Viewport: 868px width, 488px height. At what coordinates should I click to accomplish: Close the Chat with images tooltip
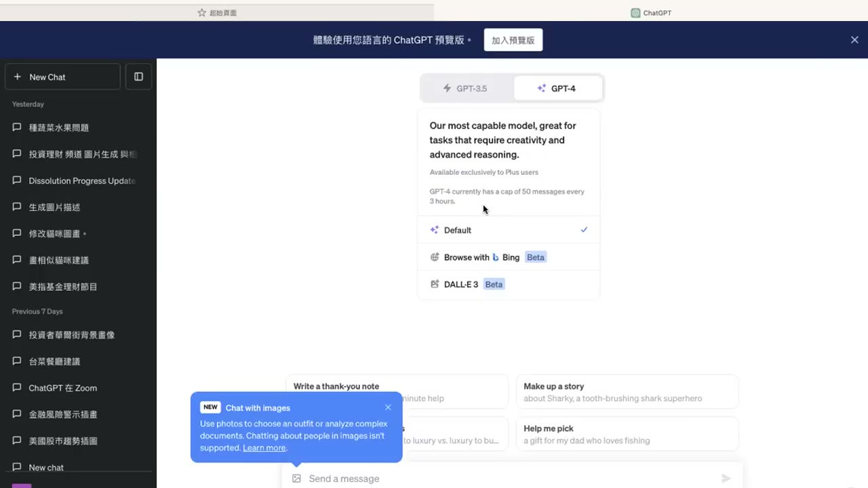pyautogui.click(x=388, y=407)
